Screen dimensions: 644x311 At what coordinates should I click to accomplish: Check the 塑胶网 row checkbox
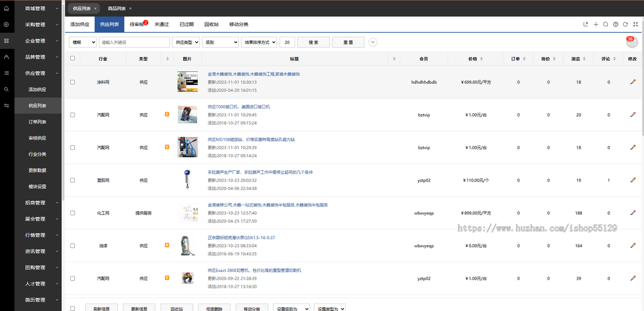(x=72, y=180)
